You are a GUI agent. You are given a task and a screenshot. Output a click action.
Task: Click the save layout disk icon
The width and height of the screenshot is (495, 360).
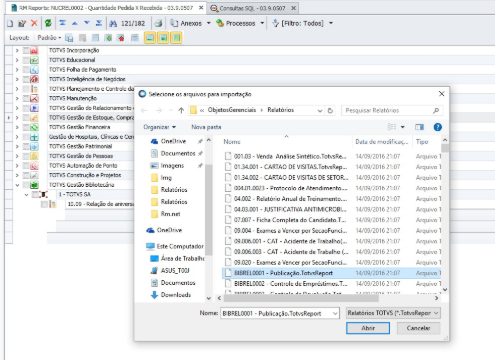(69, 38)
